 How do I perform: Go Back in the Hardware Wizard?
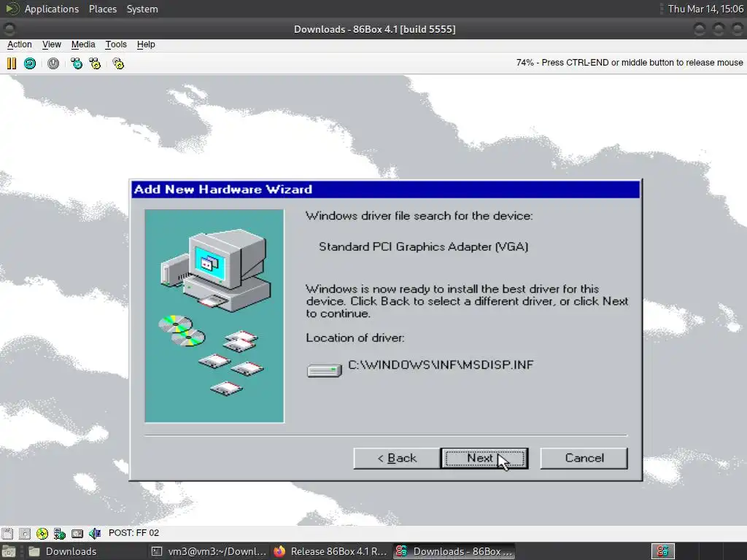coord(397,458)
